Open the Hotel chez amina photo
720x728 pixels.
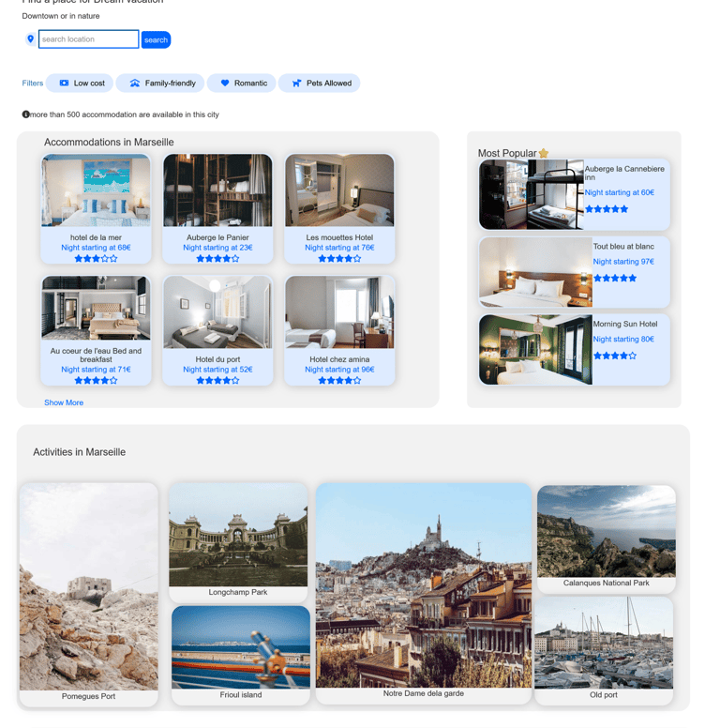339,312
